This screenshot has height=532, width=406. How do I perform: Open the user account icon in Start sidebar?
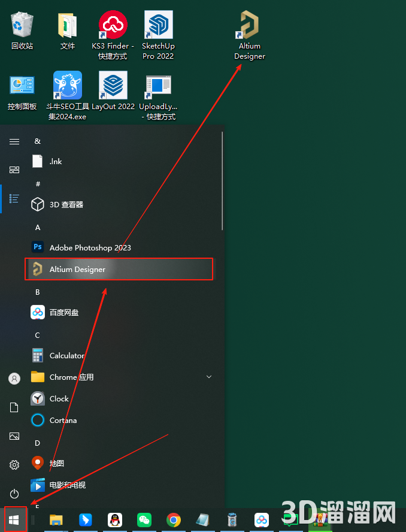pyautogui.click(x=14, y=379)
